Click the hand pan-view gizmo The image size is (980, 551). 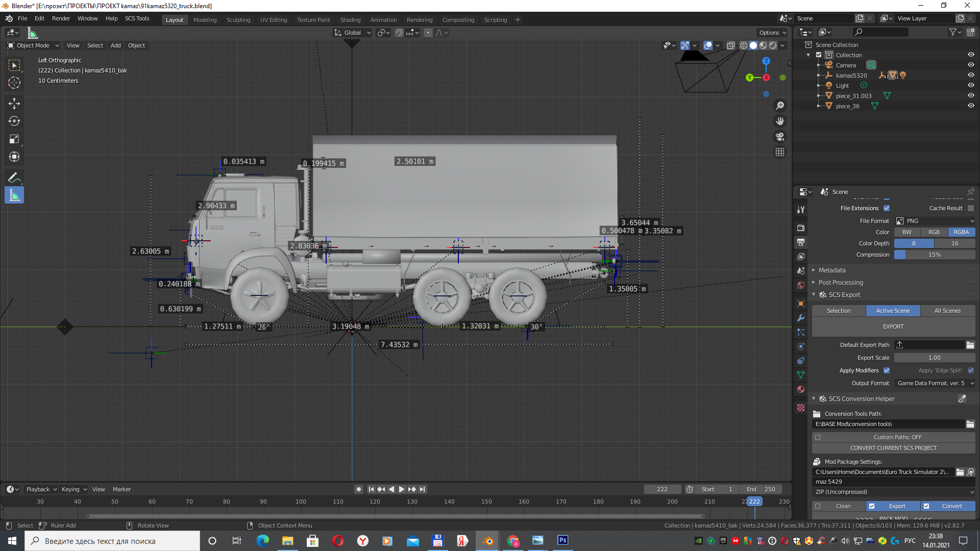pos(780,121)
